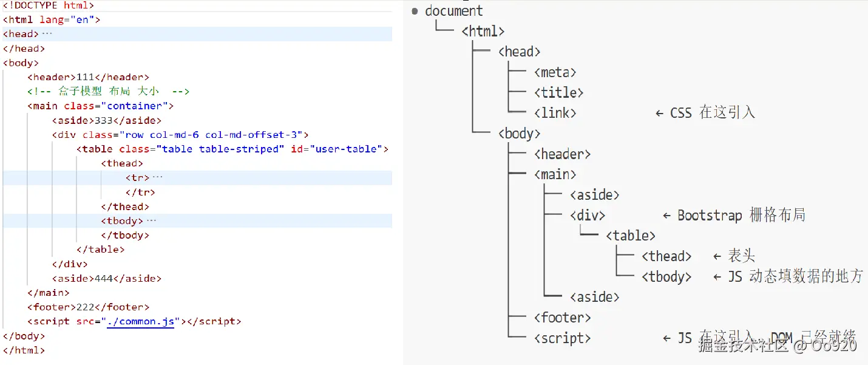
Task: Click the "JS 动态填数据的地方" annotation text
Action: coord(796,277)
